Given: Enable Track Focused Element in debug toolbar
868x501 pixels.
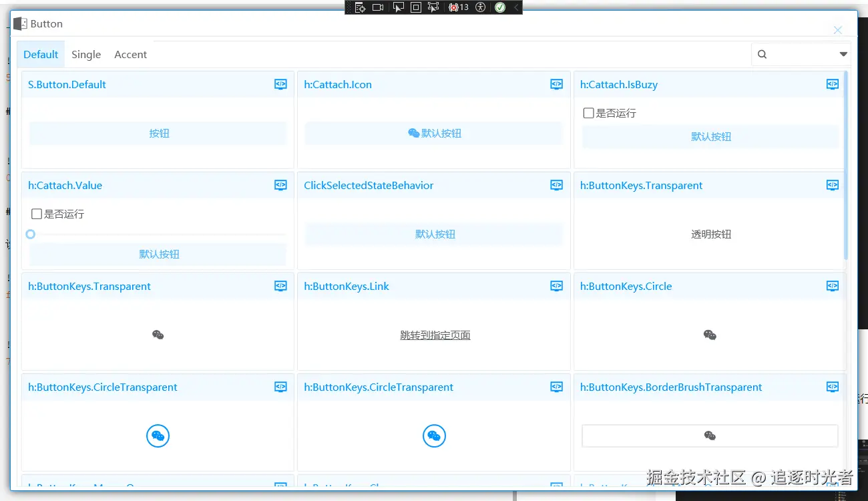Looking at the screenshot, I should click(433, 7).
